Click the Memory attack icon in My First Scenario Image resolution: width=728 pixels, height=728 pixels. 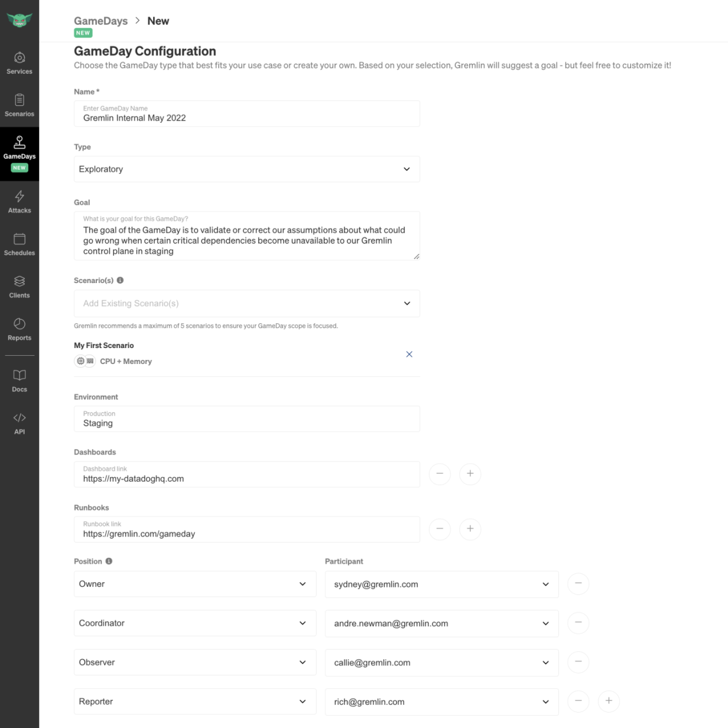click(x=90, y=361)
